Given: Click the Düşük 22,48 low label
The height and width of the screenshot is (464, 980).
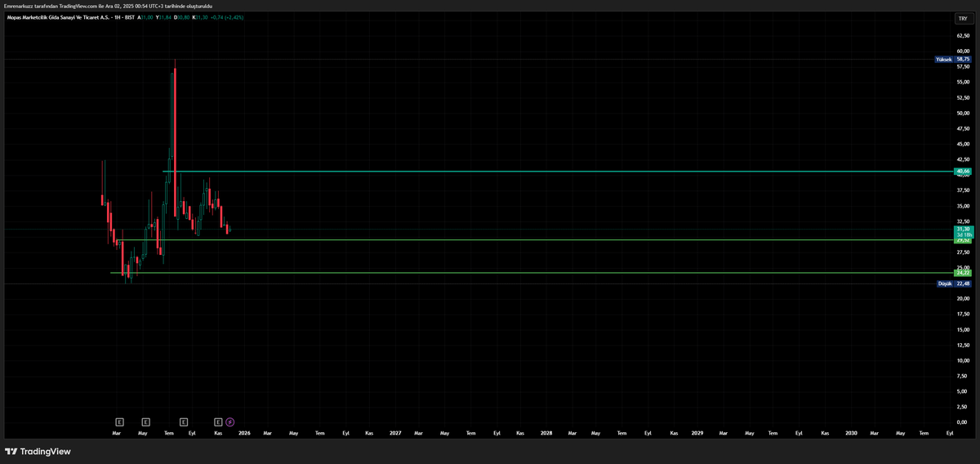Looking at the screenshot, I should [x=954, y=283].
